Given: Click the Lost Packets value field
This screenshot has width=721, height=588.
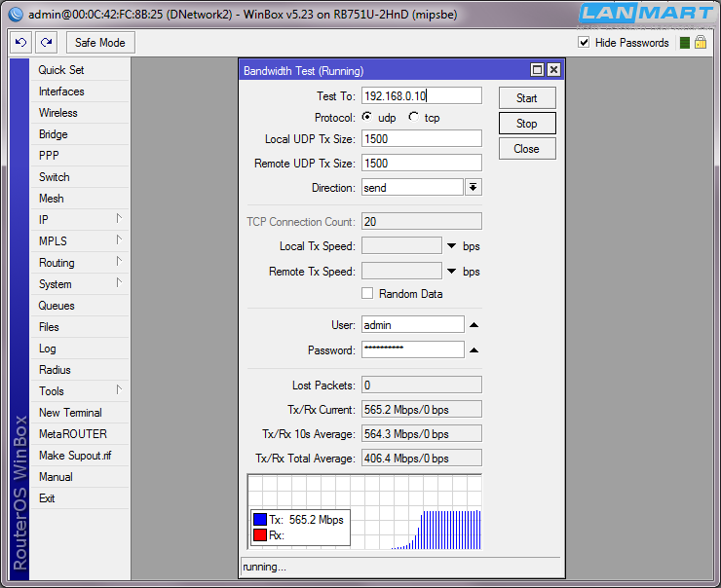Looking at the screenshot, I should tap(422, 385).
